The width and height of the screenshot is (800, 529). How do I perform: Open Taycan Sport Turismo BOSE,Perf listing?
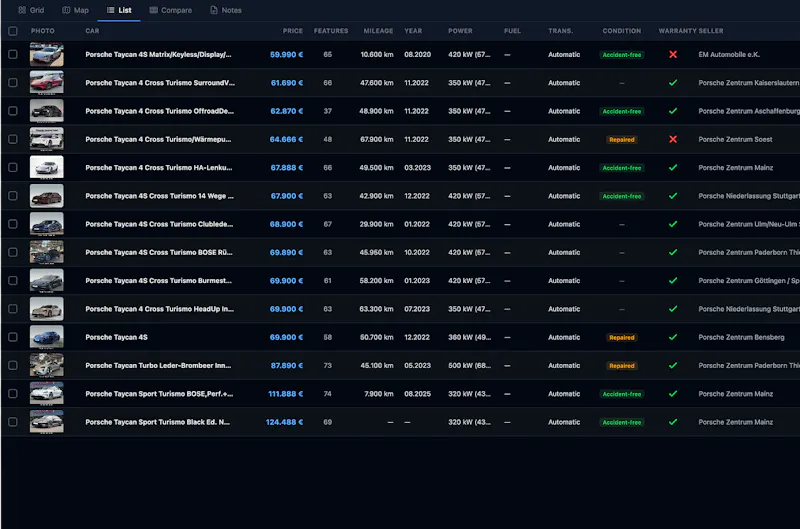click(x=159, y=394)
